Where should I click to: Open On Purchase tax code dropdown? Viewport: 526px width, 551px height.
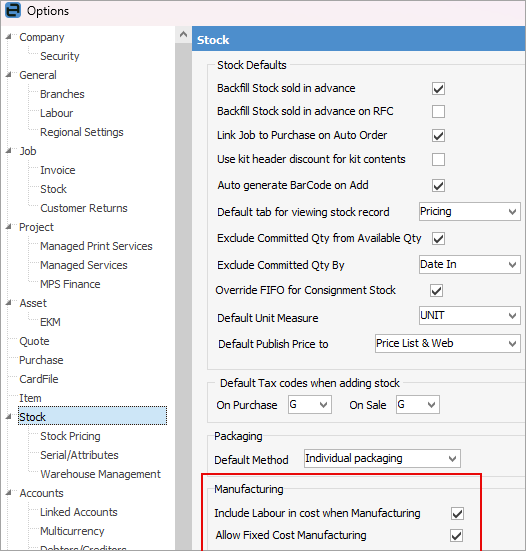tap(310, 404)
